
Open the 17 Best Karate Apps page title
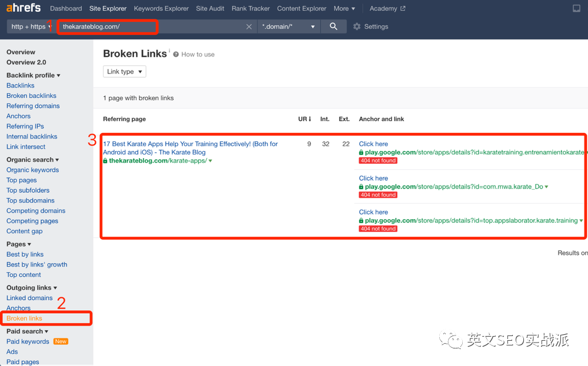point(191,148)
